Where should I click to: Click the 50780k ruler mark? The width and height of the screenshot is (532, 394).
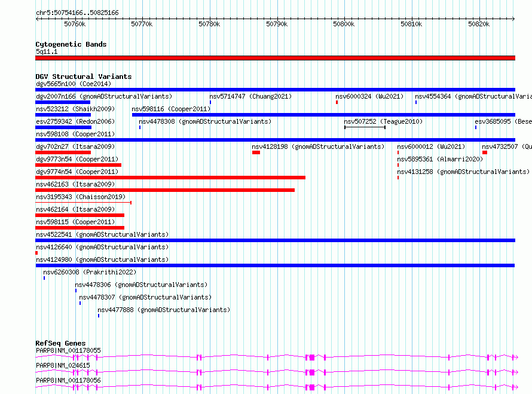coord(209,24)
